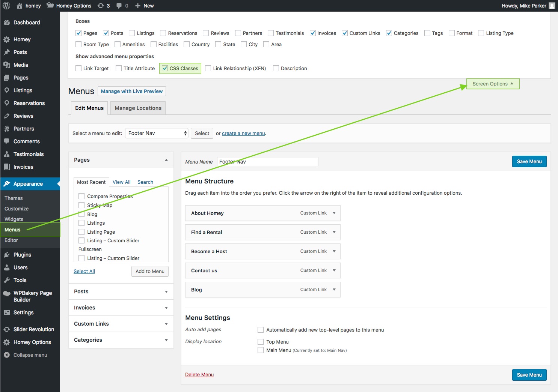Open the Customize submenu item

tap(17, 209)
